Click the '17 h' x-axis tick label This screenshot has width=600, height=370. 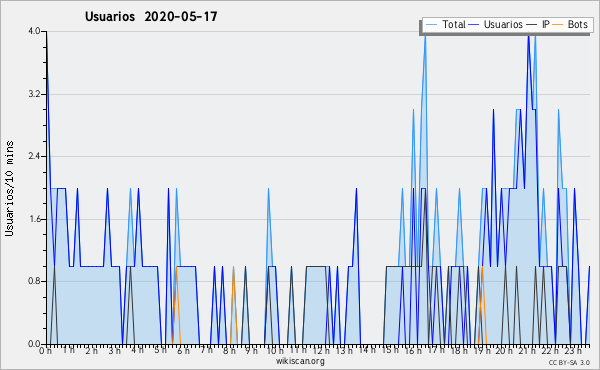[x=436, y=350]
